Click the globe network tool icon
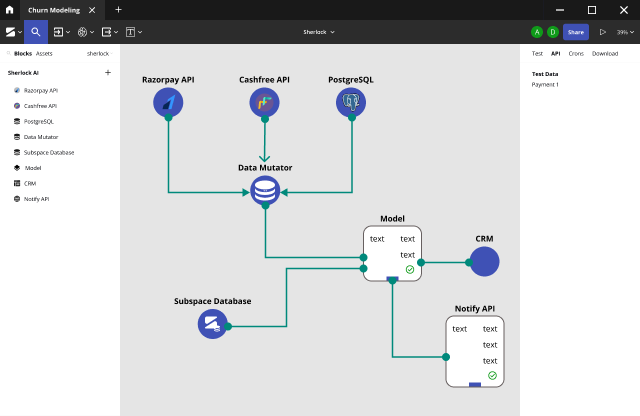Image resolution: width=640 pixels, height=416 pixels. [x=82, y=32]
